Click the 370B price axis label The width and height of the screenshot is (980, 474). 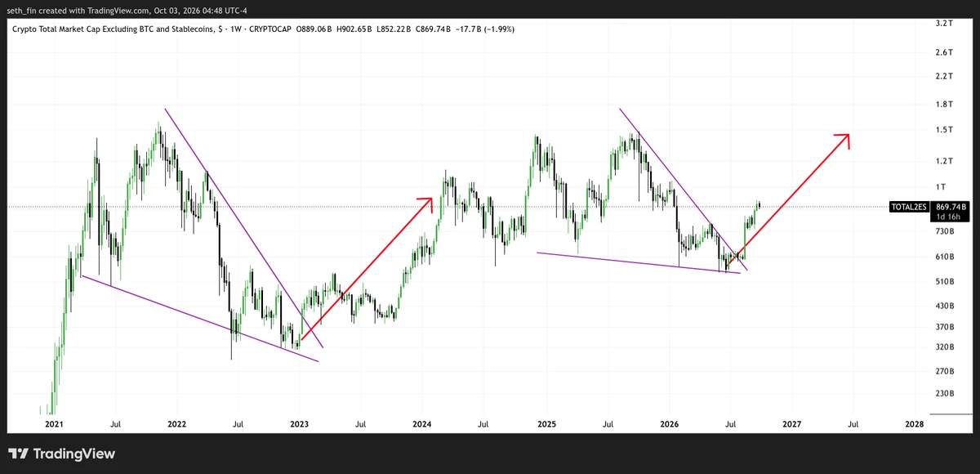[946, 327]
